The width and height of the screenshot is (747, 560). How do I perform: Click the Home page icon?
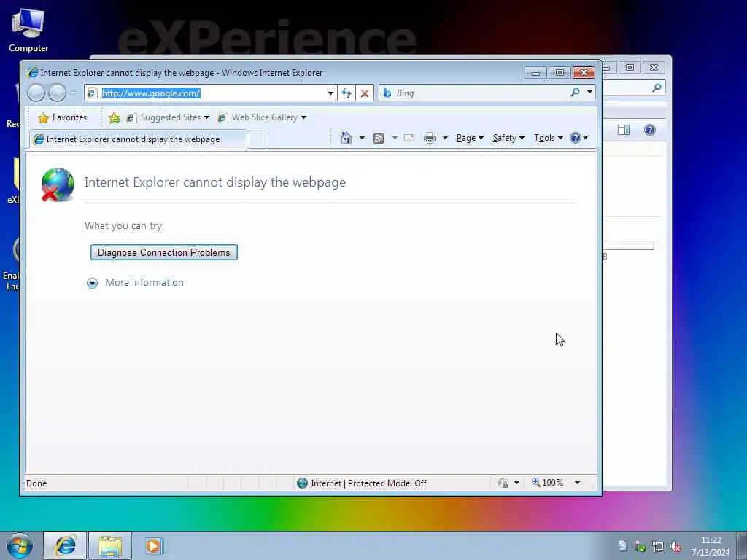(x=347, y=138)
